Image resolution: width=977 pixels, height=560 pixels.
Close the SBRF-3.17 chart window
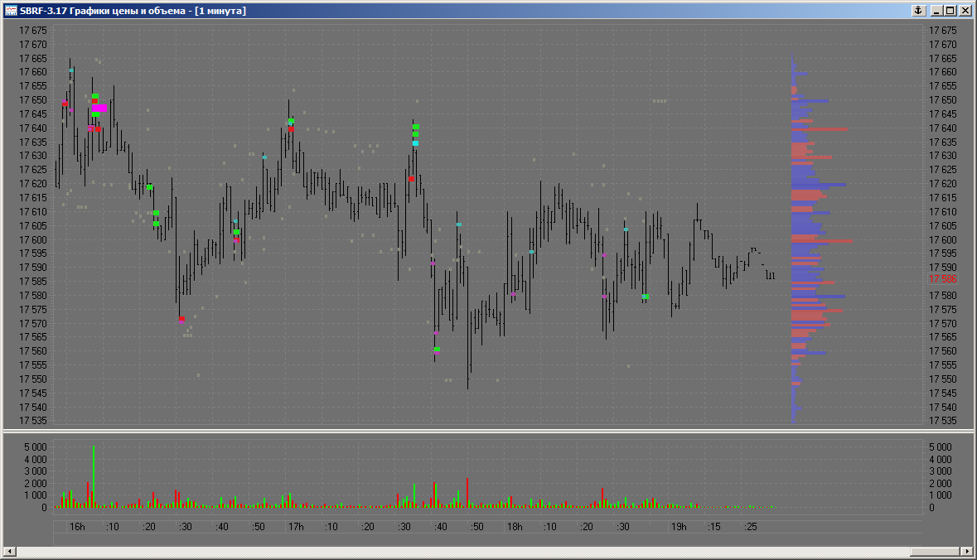point(965,11)
